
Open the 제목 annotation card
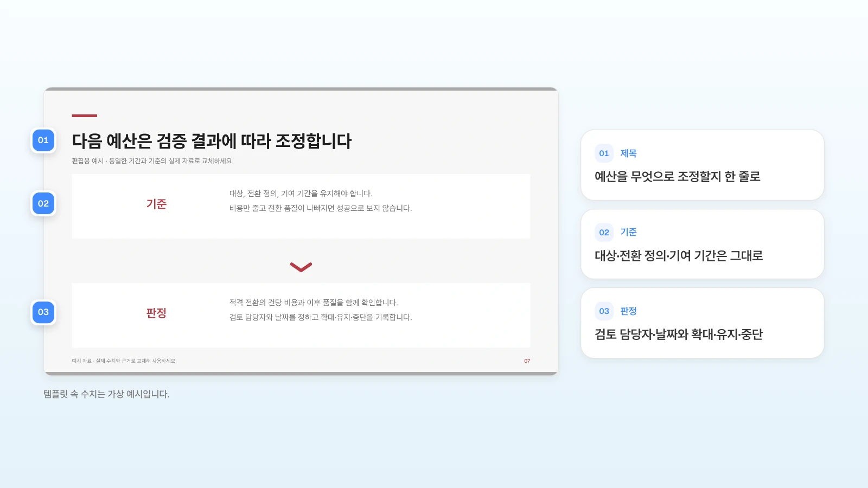703,165
